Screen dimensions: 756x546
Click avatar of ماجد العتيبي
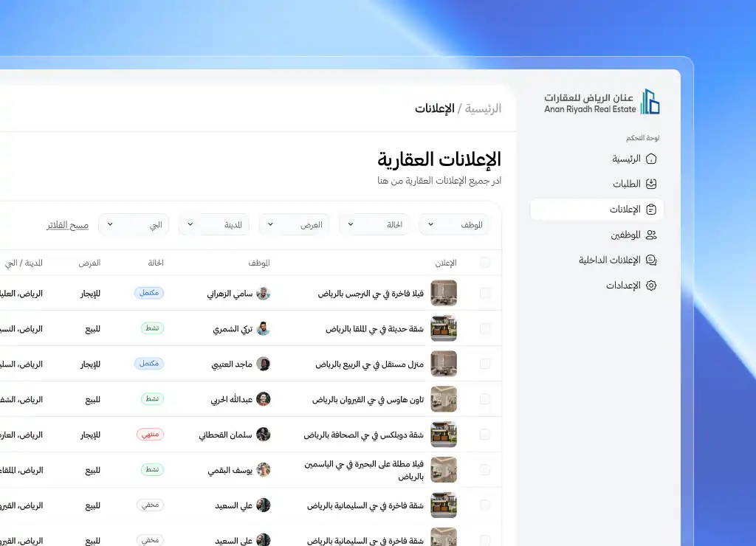point(264,364)
